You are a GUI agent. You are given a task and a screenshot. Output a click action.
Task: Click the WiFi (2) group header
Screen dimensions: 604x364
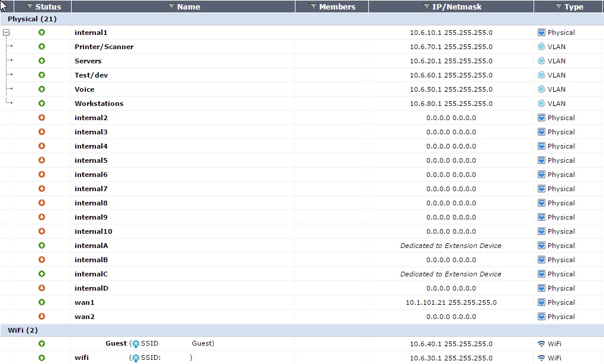(302, 330)
